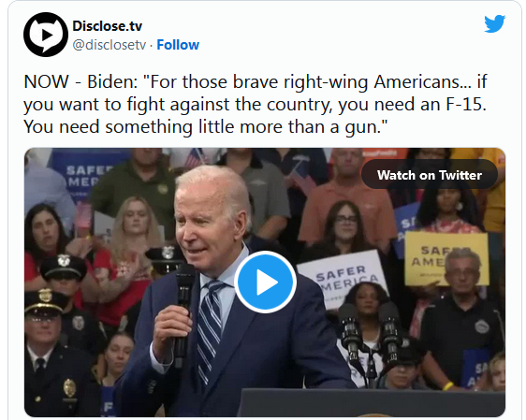The height and width of the screenshot is (420, 526).
Task: Click the white Safer America sign in video
Action: pos(343,277)
